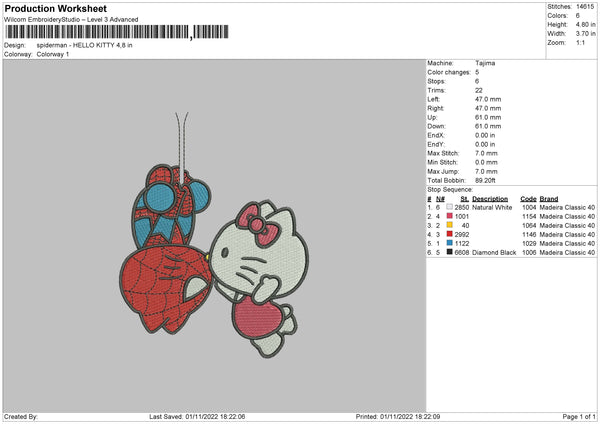Click the Width value 3.70 in

585,34
